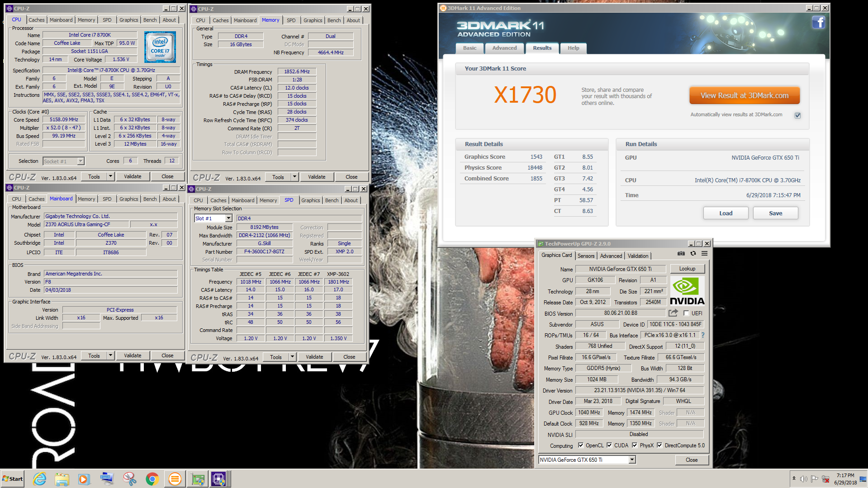The image size is (868, 488).
Task: Click the Save button in Run Details
Action: 775,213
